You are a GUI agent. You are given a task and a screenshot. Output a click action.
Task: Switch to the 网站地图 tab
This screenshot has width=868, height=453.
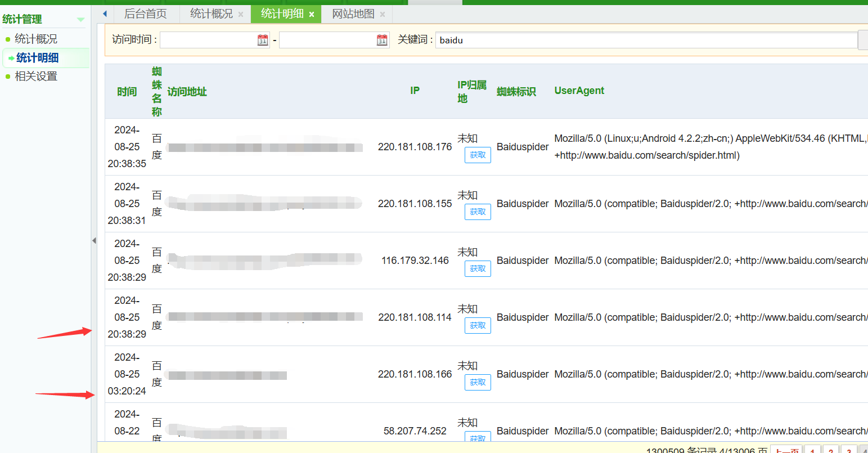353,14
